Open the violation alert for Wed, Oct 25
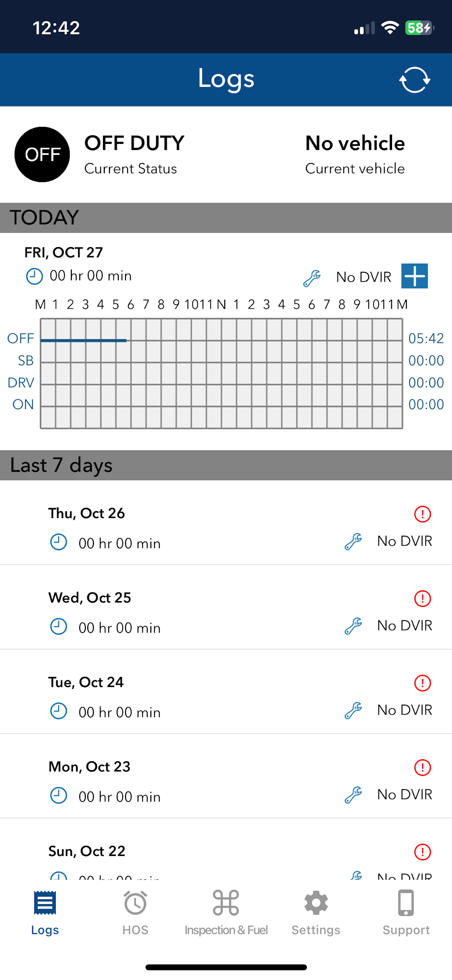 (422, 598)
